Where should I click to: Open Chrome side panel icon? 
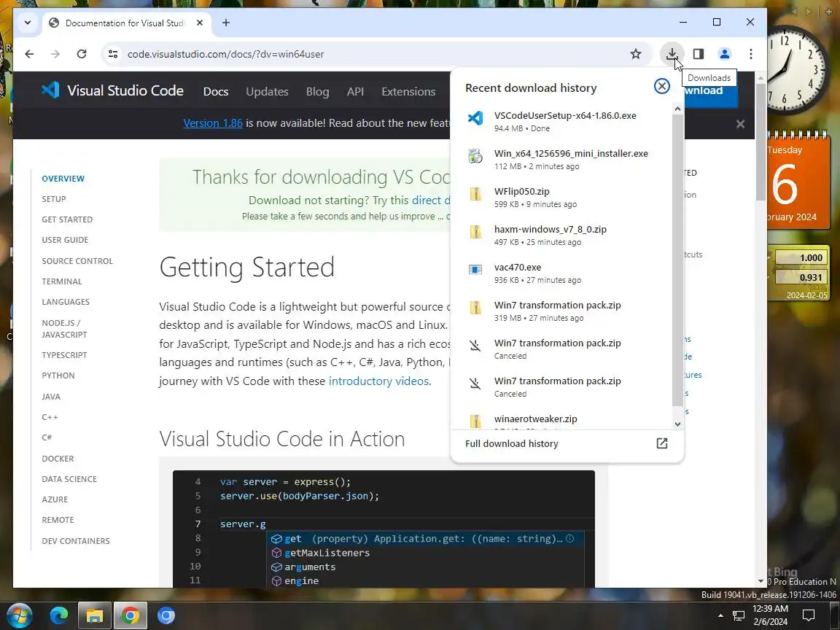click(698, 54)
